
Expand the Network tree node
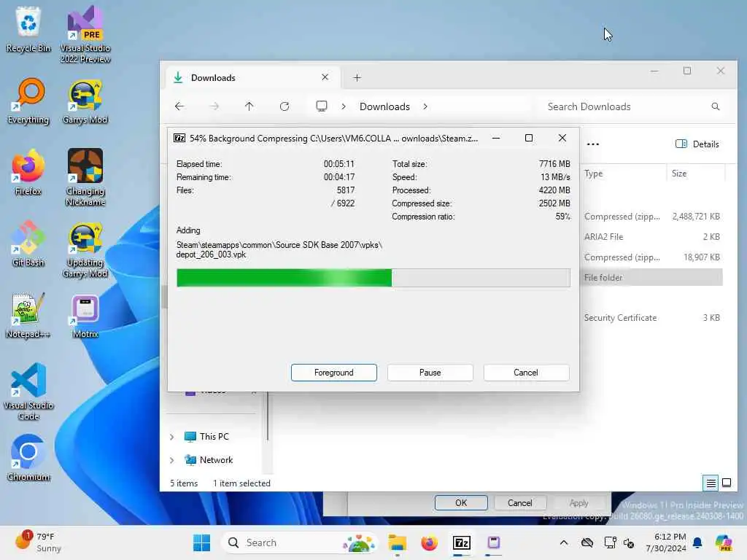[x=172, y=460]
